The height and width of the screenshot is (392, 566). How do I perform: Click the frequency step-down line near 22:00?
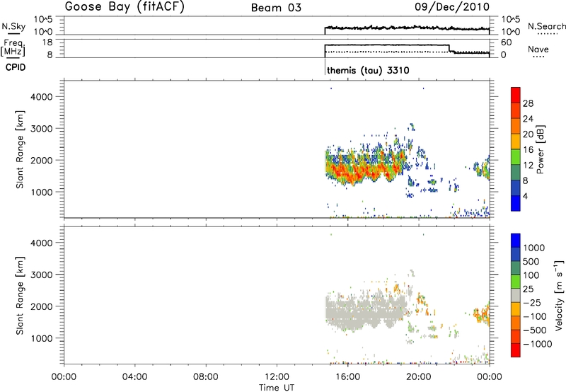click(x=450, y=49)
